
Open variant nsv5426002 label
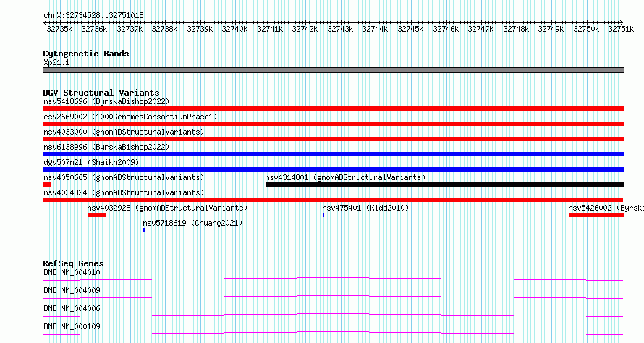pos(606,208)
